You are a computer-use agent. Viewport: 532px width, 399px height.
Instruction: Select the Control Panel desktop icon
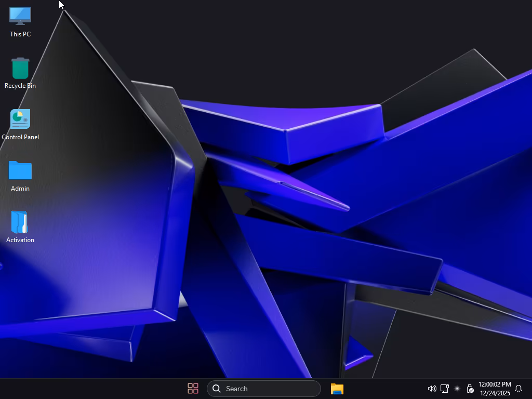[20, 119]
